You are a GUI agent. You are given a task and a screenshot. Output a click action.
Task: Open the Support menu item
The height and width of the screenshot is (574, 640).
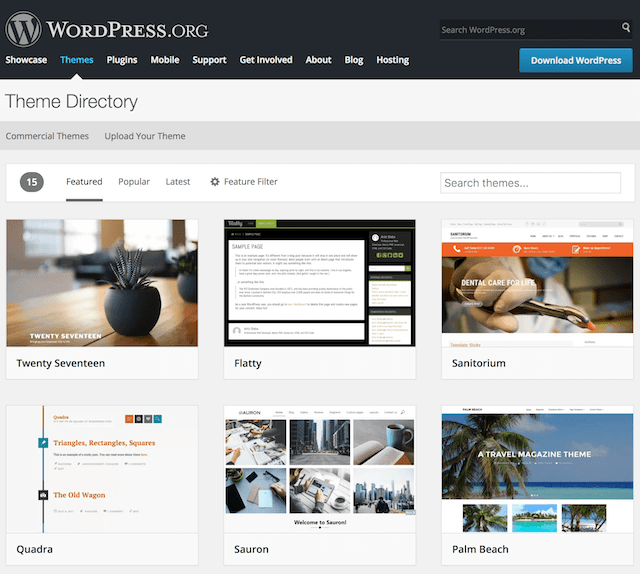tap(209, 60)
